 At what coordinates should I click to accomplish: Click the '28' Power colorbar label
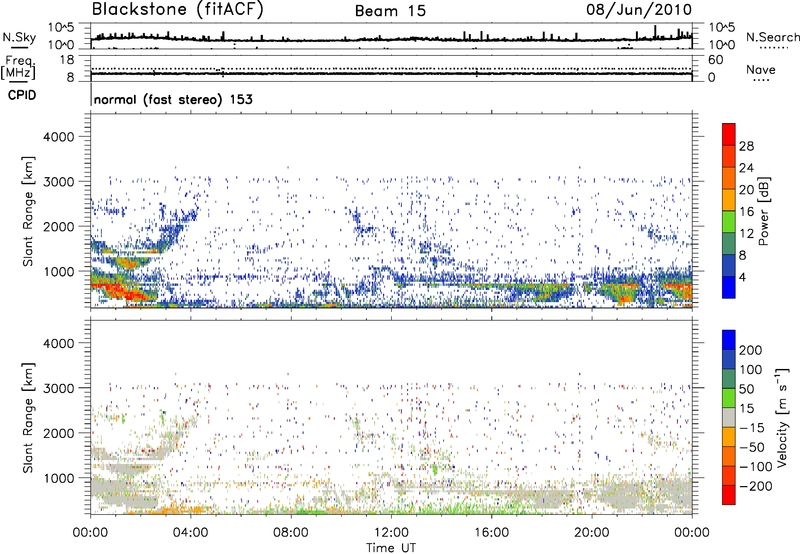pyautogui.click(x=746, y=146)
